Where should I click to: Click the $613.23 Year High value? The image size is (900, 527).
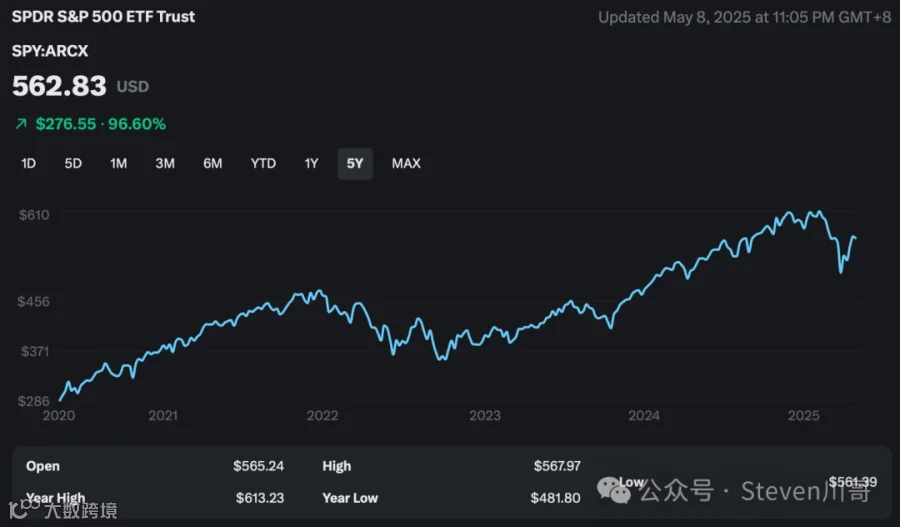point(260,498)
